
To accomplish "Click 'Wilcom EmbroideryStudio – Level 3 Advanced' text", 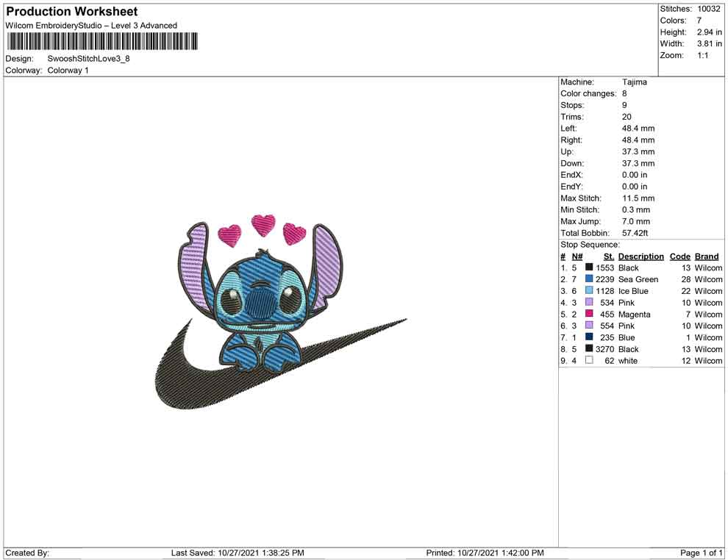I will (x=91, y=26).
